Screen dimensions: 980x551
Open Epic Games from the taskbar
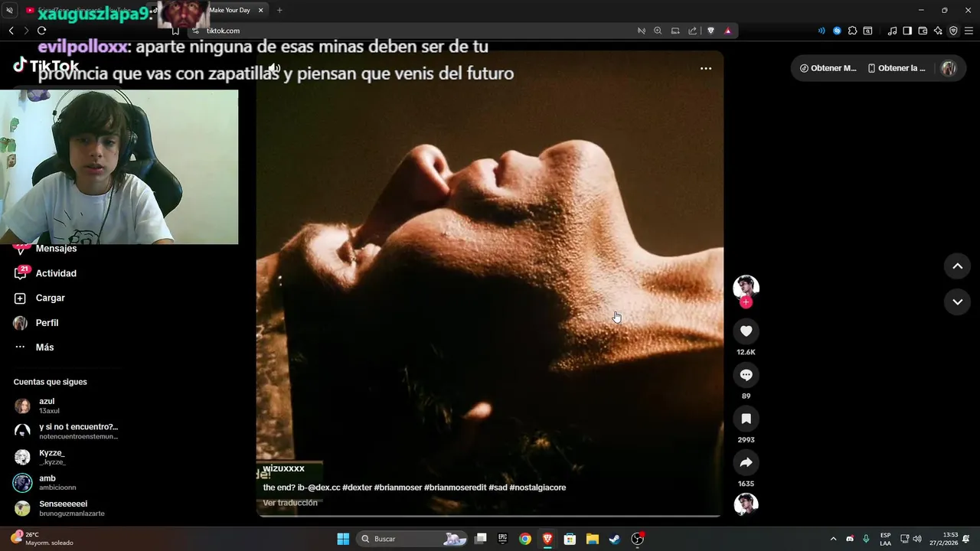503,539
